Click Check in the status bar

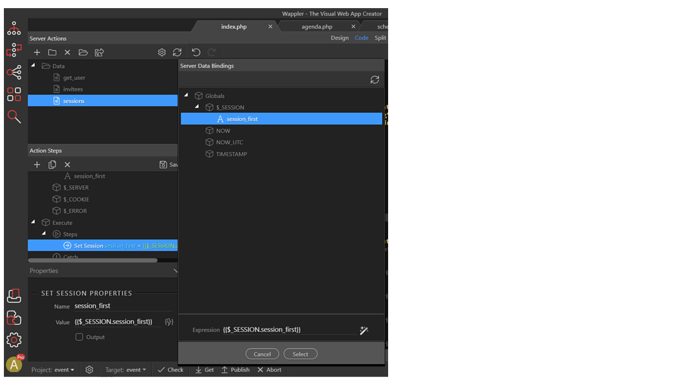pos(170,370)
